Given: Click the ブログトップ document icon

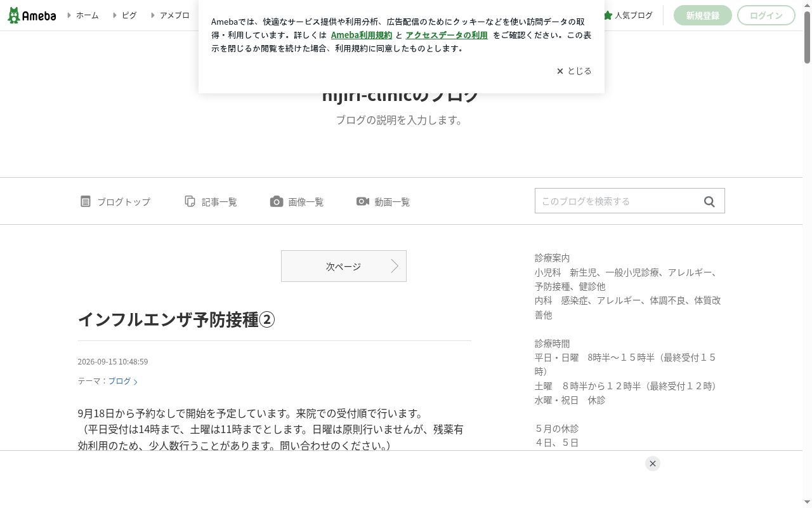Looking at the screenshot, I should [86, 201].
